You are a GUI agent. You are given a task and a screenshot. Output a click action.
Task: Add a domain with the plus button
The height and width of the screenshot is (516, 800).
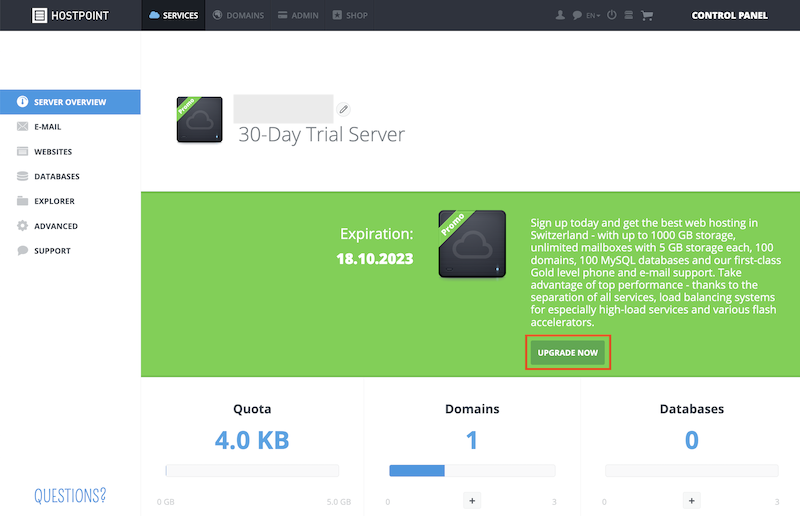pos(472,501)
